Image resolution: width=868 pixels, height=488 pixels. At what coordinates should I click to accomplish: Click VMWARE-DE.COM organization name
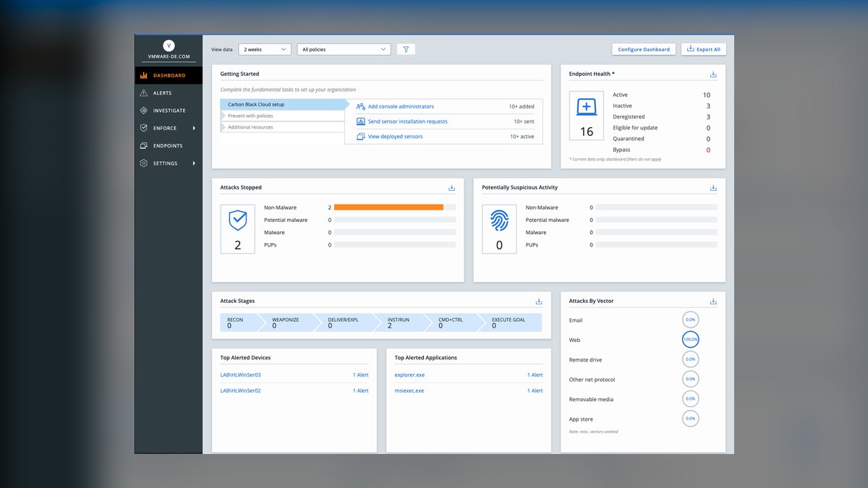tap(169, 56)
